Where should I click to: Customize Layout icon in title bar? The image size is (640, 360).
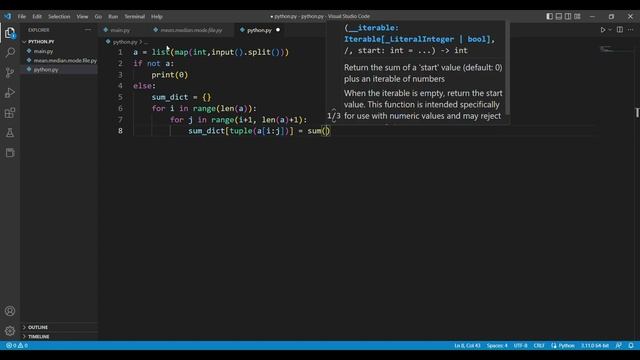pyautogui.click(x=577, y=16)
